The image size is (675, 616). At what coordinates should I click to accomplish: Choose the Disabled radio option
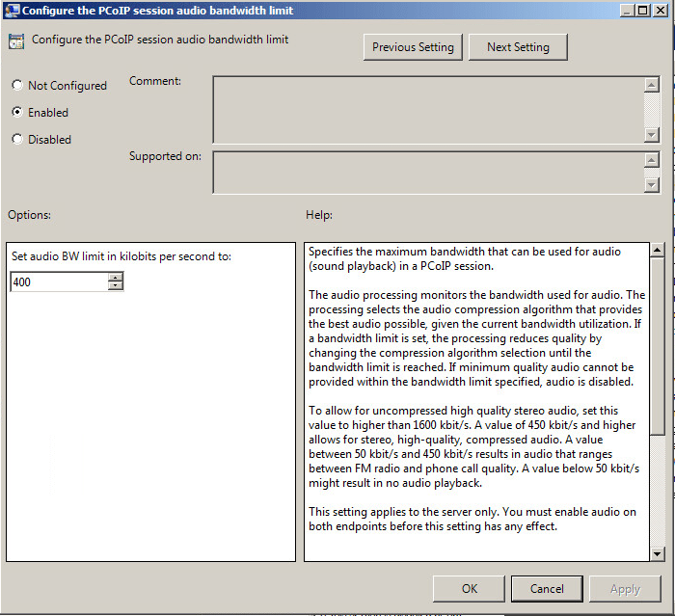tap(16, 140)
